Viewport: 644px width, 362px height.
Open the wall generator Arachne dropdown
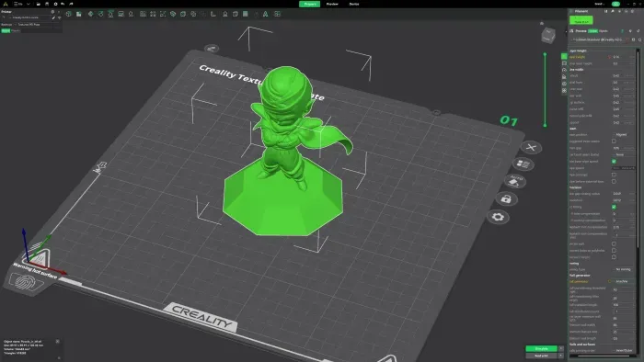click(x=623, y=282)
